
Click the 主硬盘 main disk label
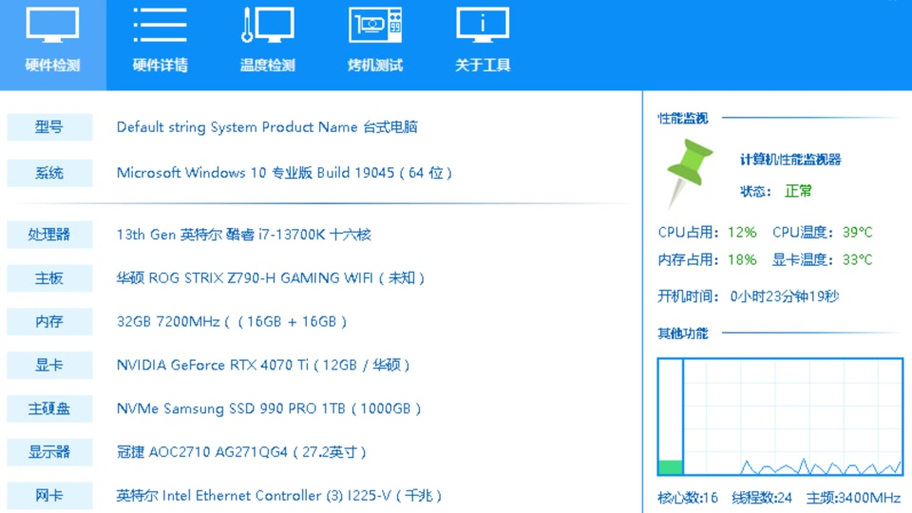pos(49,409)
